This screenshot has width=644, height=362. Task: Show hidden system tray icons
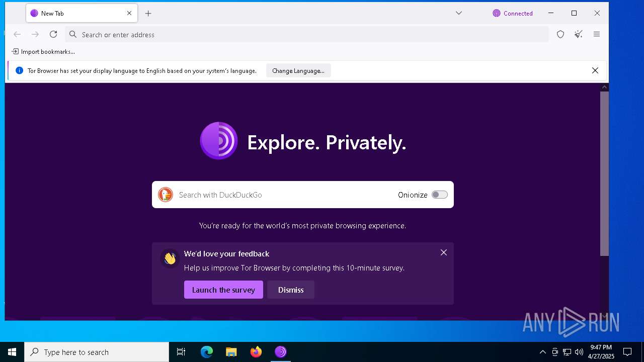pos(542,352)
